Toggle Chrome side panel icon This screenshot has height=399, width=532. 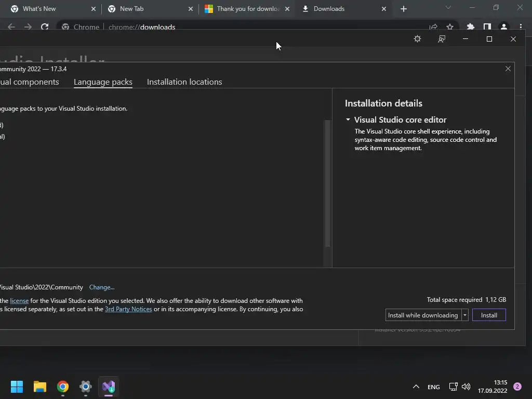point(487,27)
